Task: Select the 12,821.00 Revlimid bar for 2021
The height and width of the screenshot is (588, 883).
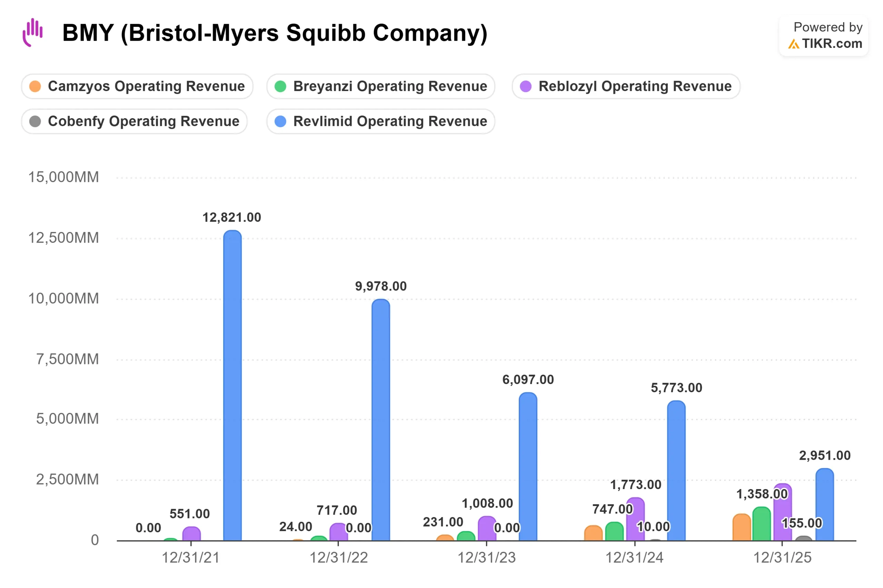Action: pos(232,385)
